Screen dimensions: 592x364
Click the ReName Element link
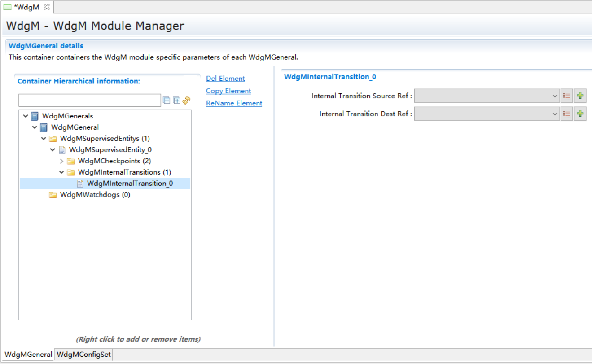(234, 103)
